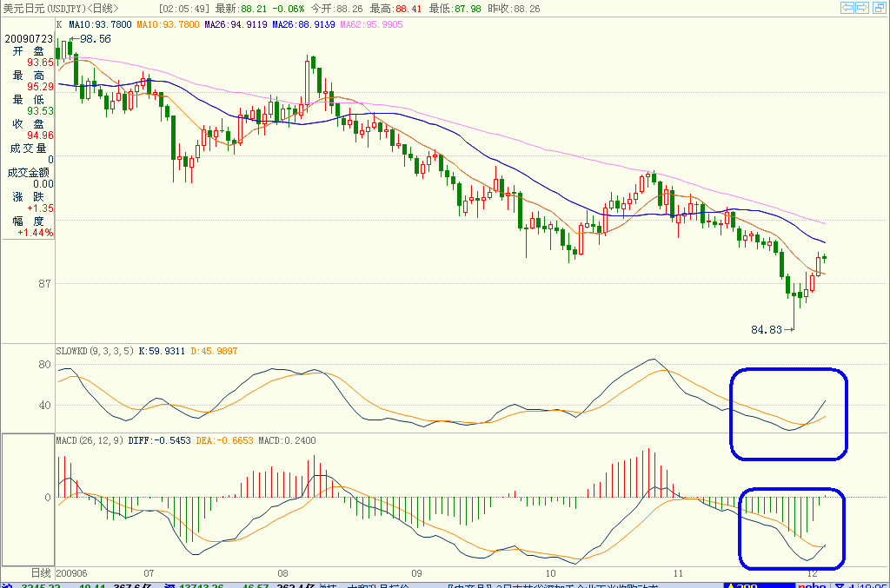890x588 pixels.
Task: Click the time stamp 02:05:49
Action: pos(184,9)
